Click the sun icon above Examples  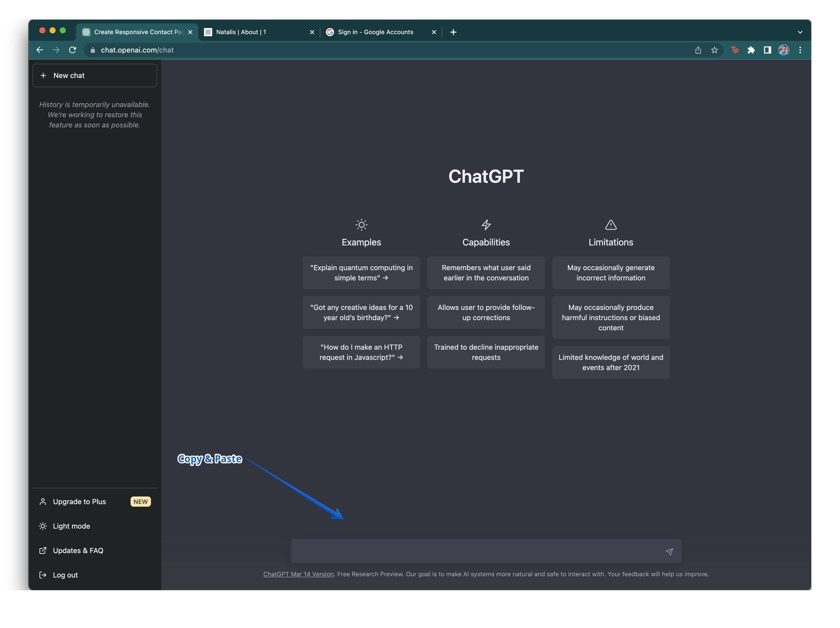(361, 225)
